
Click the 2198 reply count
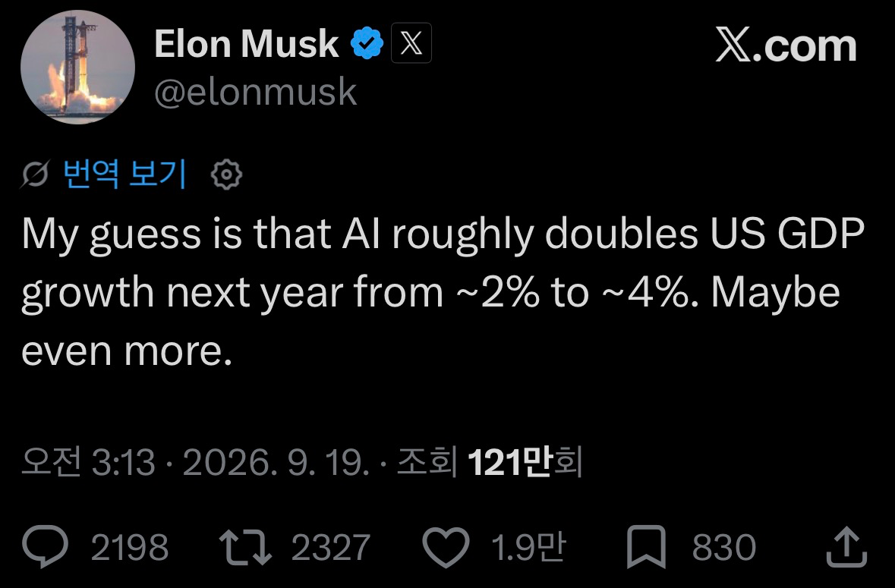(130, 548)
